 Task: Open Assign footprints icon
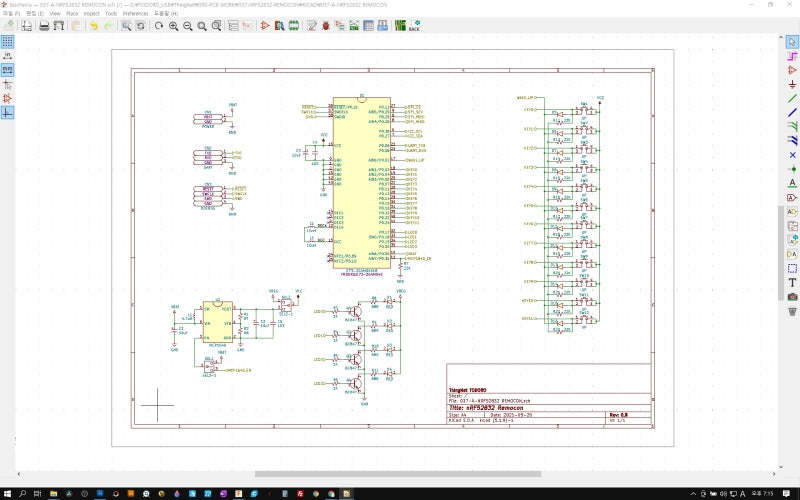click(340, 26)
